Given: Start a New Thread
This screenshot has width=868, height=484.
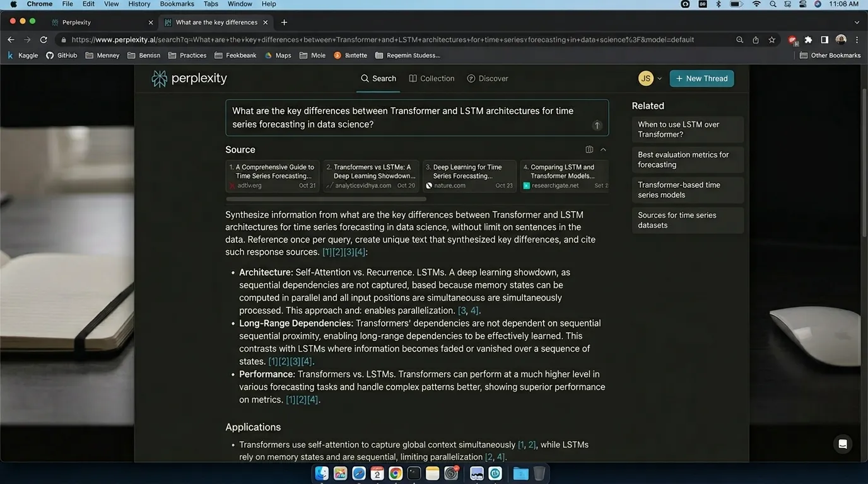Looking at the screenshot, I should tap(701, 79).
